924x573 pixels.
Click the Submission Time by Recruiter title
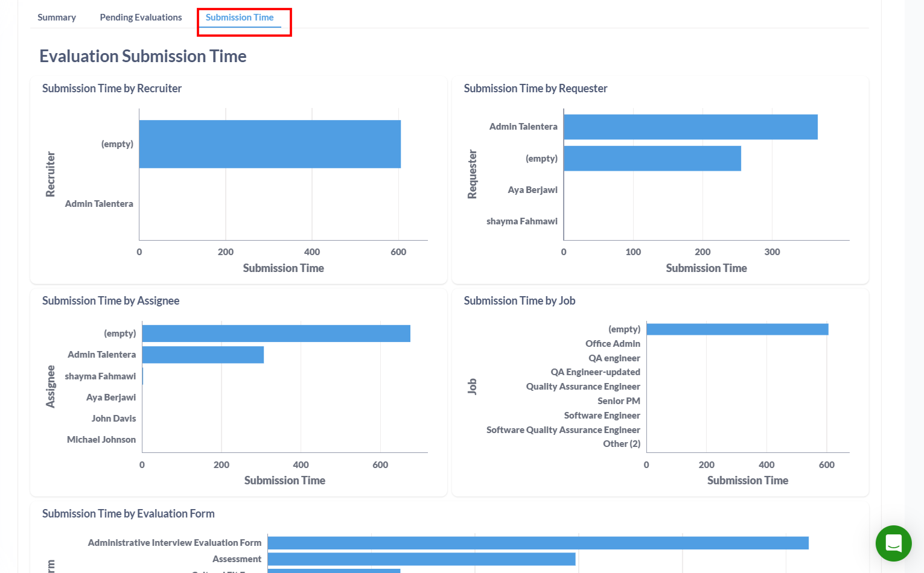[x=112, y=89]
